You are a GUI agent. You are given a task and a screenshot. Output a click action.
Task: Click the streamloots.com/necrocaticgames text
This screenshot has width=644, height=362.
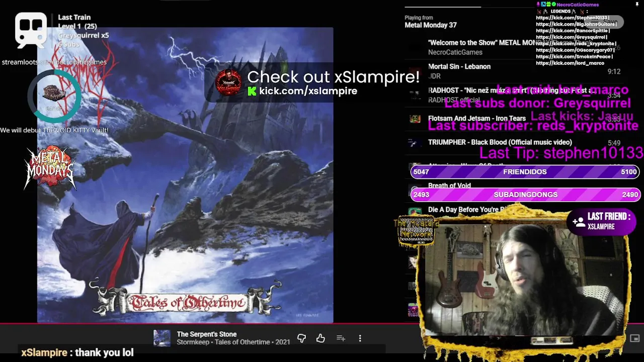tap(54, 62)
